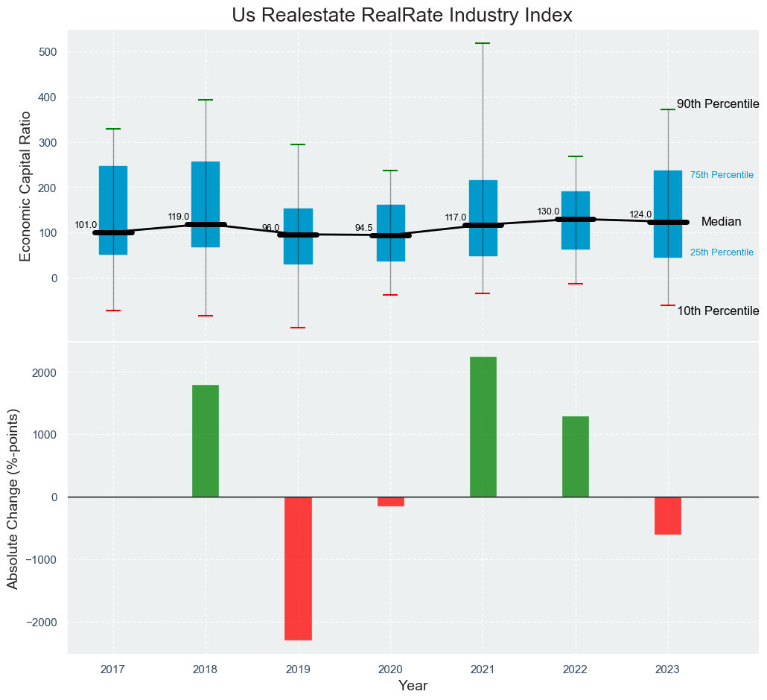This screenshot has height=700, width=767.
Task: Click the green 90th percentile cap for 2022
Action: [x=575, y=156]
